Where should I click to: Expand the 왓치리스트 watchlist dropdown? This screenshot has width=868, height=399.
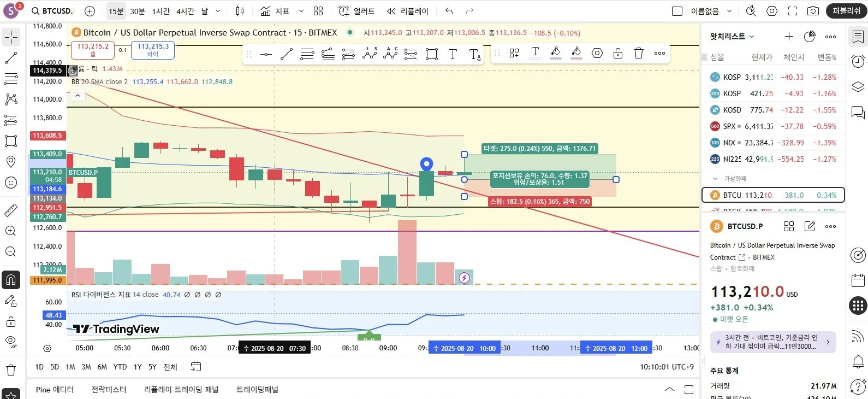click(x=732, y=36)
